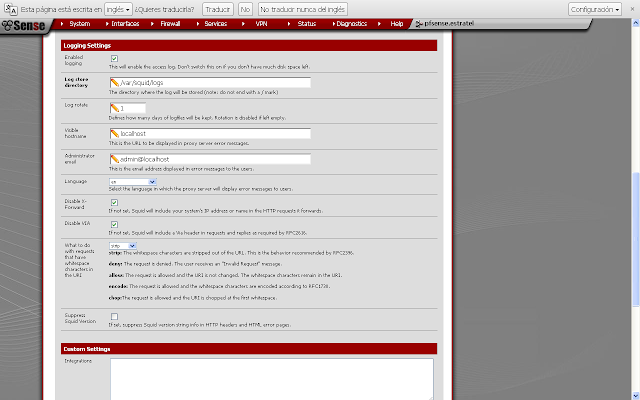This screenshot has width=640, height=400.
Task: Open the Interfaces menu
Action: [x=125, y=24]
